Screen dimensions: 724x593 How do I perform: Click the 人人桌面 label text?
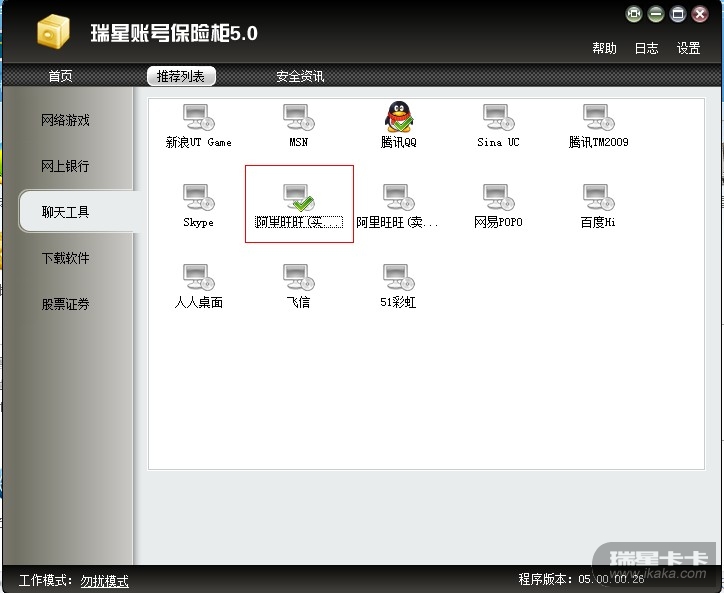(199, 303)
